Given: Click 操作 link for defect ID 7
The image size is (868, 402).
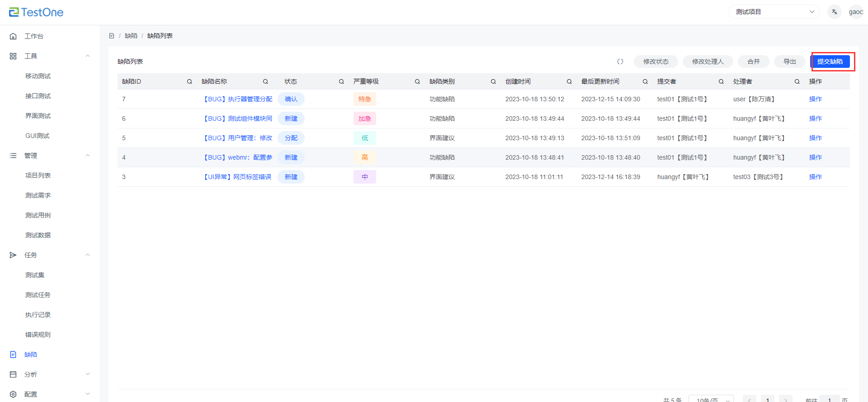Looking at the screenshot, I should [x=815, y=99].
